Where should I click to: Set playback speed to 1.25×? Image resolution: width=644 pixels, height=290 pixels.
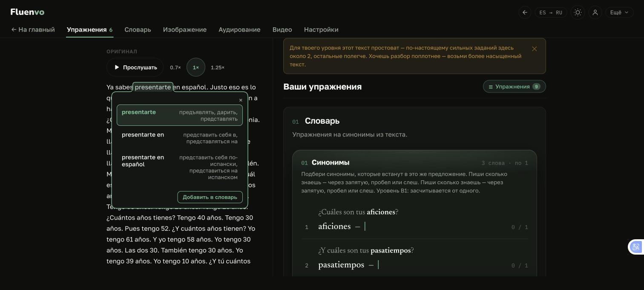coord(217,67)
